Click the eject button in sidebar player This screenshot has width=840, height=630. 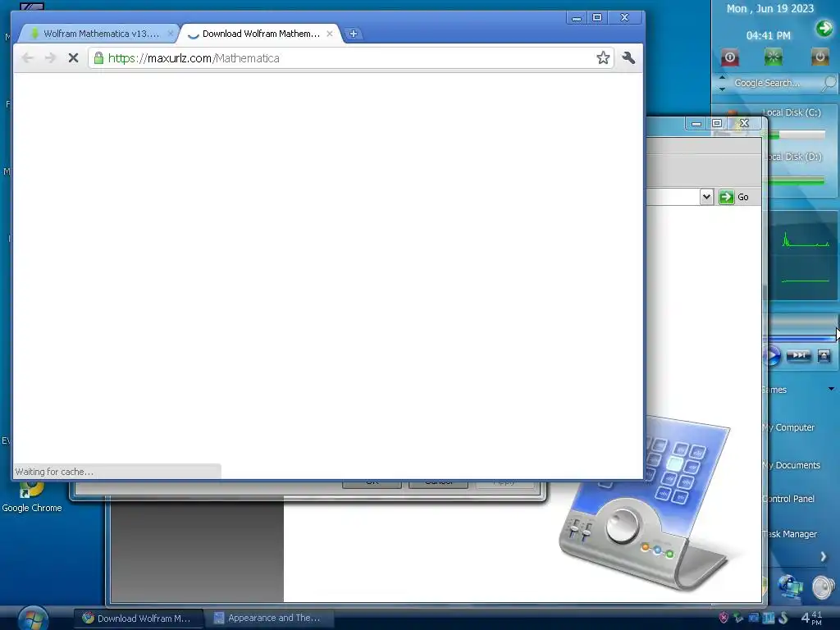click(824, 355)
